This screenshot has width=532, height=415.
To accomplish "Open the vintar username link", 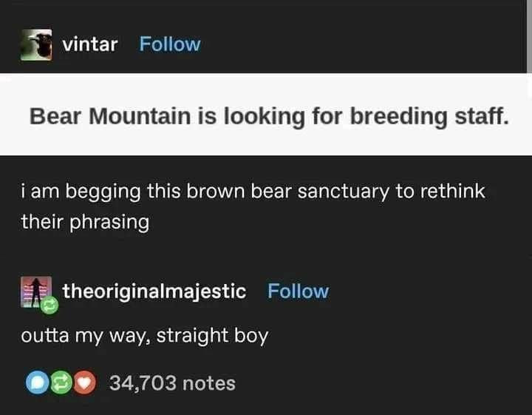I will 89,44.
